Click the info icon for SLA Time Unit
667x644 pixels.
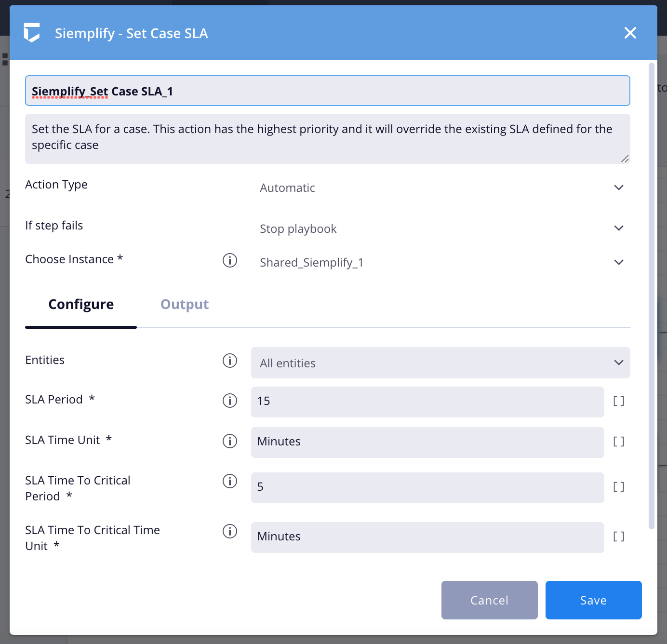tap(230, 441)
